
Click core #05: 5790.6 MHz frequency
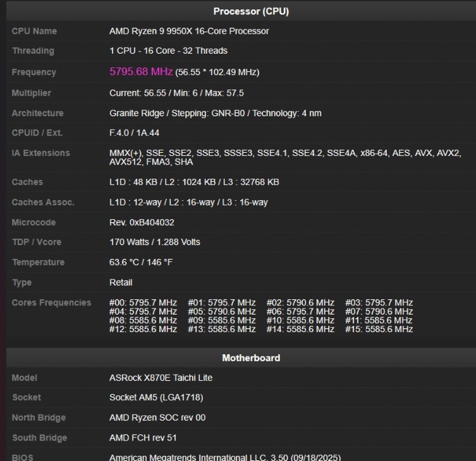tap(222, 311)
